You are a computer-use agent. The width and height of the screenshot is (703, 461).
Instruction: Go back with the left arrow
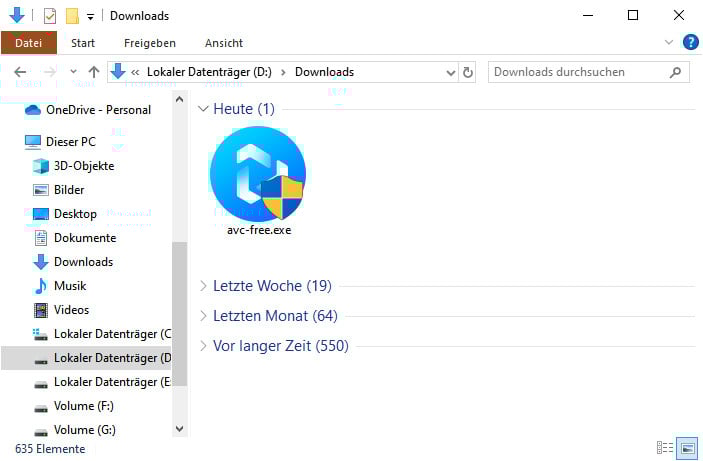coord(20,72)
